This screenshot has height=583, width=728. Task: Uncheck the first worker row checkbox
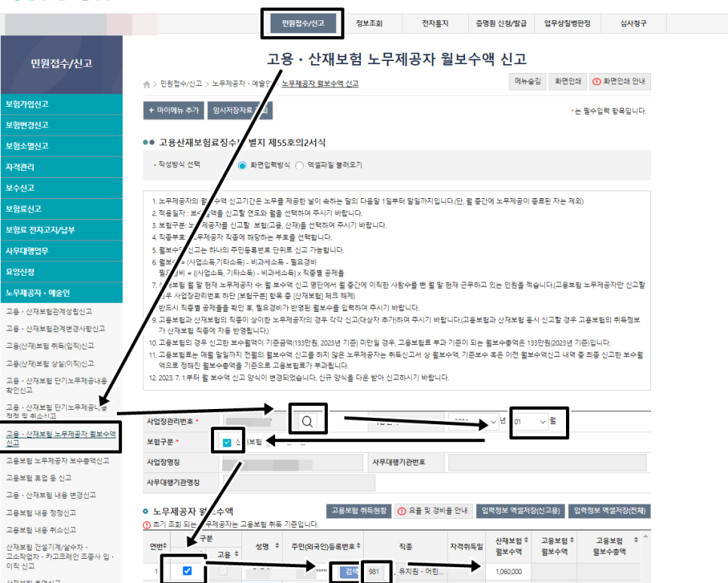coord(186,571)
